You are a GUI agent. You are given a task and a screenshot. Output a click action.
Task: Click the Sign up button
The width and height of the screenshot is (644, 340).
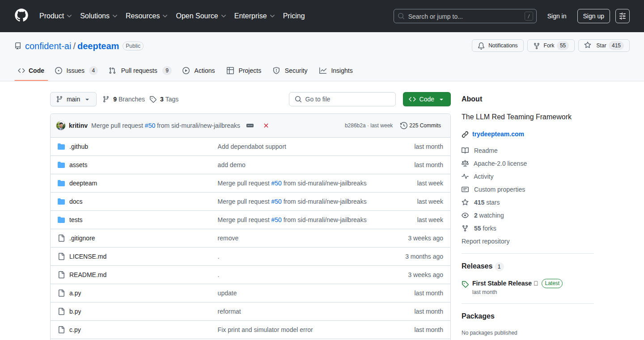[593, 16]
